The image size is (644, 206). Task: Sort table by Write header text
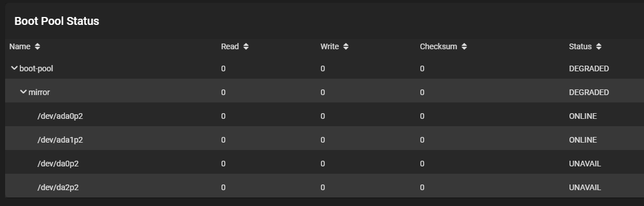[330, 46]
